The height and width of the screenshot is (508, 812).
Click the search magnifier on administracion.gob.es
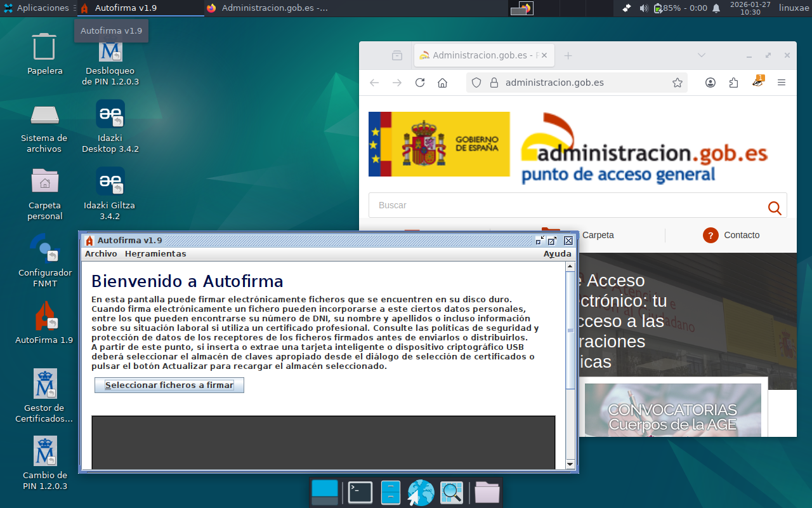pos(774,208)
